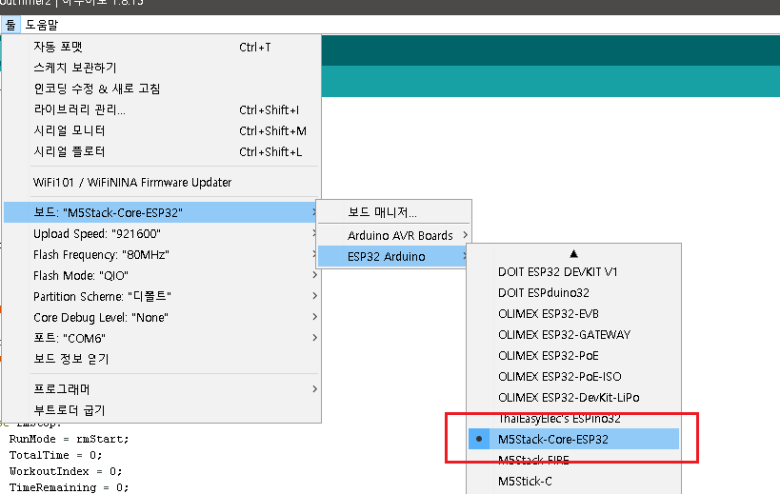This screenshot has height=494, width=780.
Task: Select OLIMEX ESP32-PoE board
Action: [574, 356]
